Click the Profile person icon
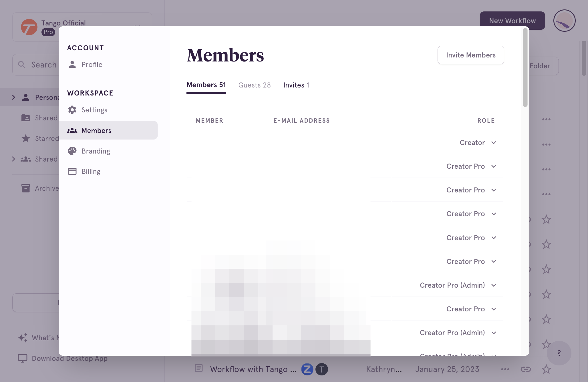588x382 pixels. click(x=72, y=64)
